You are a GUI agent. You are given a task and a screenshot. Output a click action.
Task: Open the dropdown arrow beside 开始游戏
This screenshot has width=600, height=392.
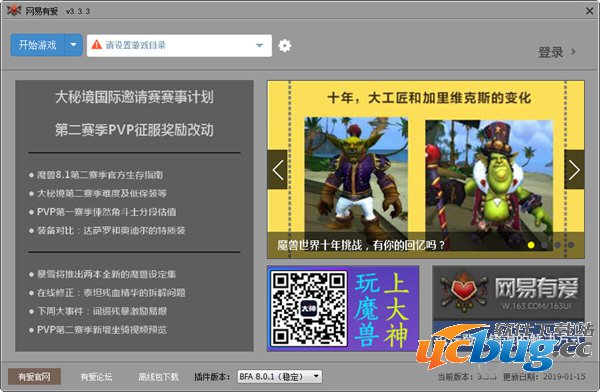point(73,45)
